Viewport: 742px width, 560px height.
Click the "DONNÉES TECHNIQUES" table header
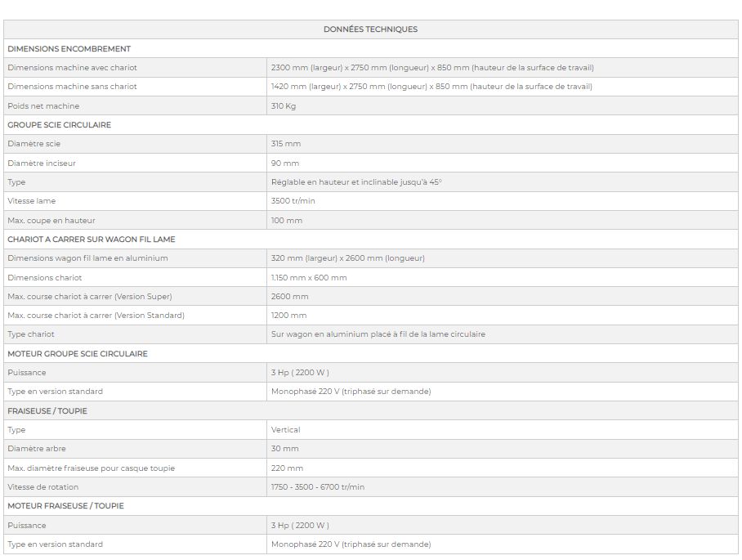(x=370, y=29)
